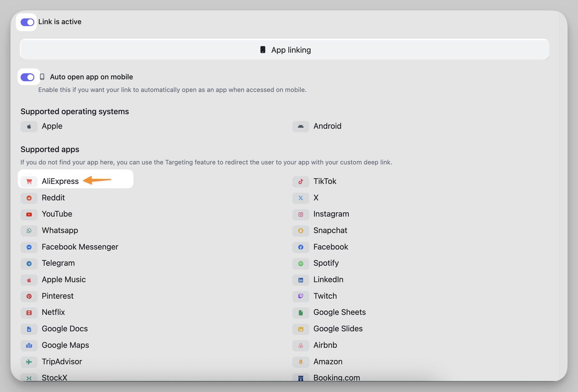Click the Supported apps heading
Image resolution: width=578 pixels, height=392 pixels.
pyautogui.click(x=50, y=149)
